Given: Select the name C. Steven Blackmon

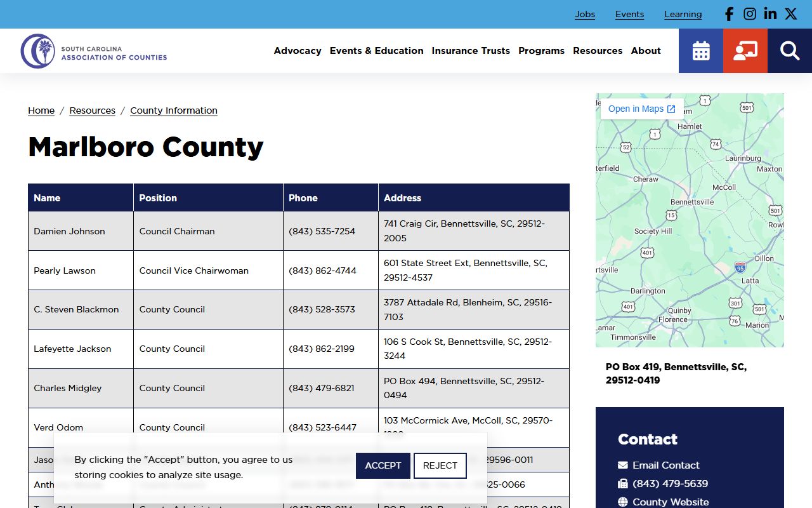Looking at the screenshot, I should (x=76, y=309).
